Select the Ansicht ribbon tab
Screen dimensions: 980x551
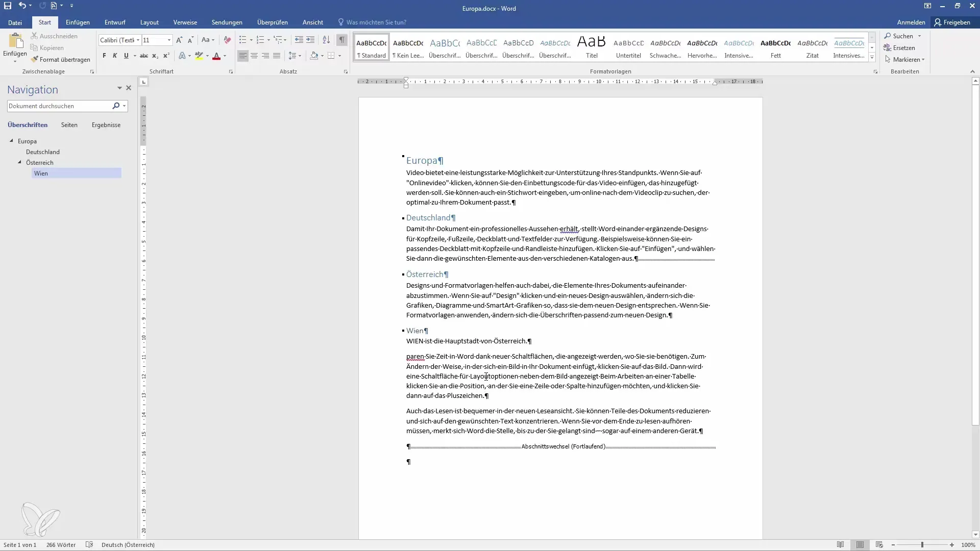(x=312, y=22)
